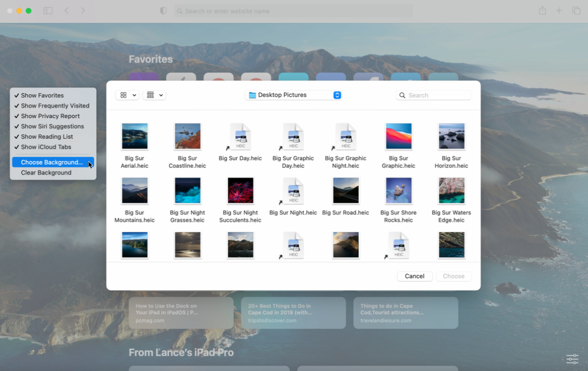This screenshot has height=371, width=588.
Task: Toggle Show Favorites option
Action: tap(42, 96)
